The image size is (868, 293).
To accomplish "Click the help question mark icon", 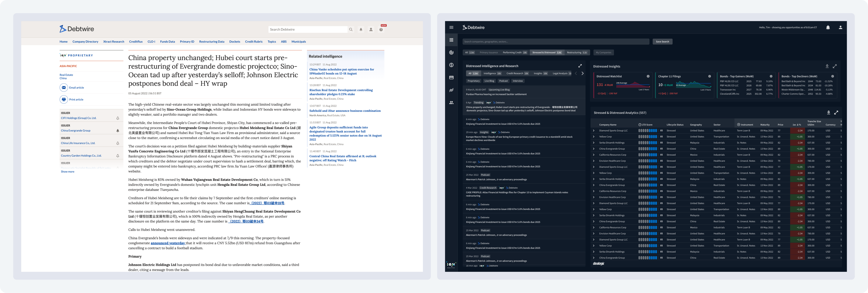I will pyautogui.click(x=381, y=30).
